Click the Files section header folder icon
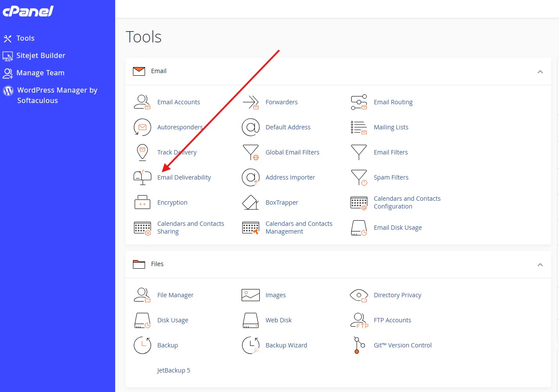The width and height of the screenshot is (559, 392). [x=139, y=264]
